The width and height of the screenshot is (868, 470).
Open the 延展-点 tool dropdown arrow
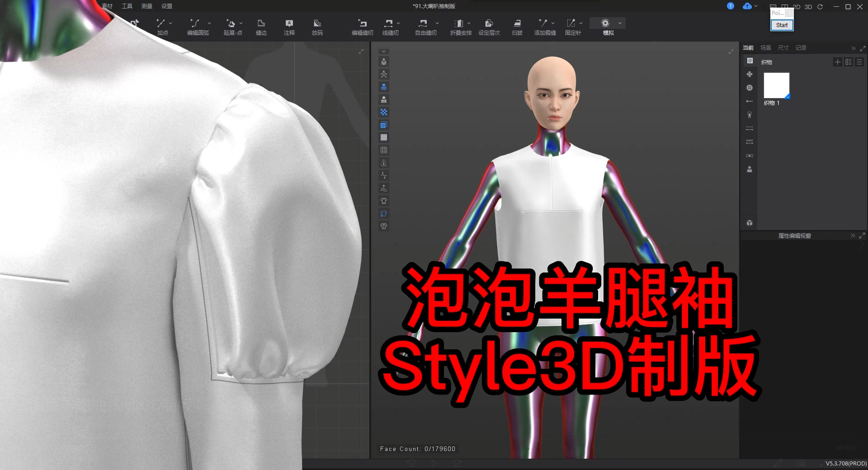[x=241, y=23]
